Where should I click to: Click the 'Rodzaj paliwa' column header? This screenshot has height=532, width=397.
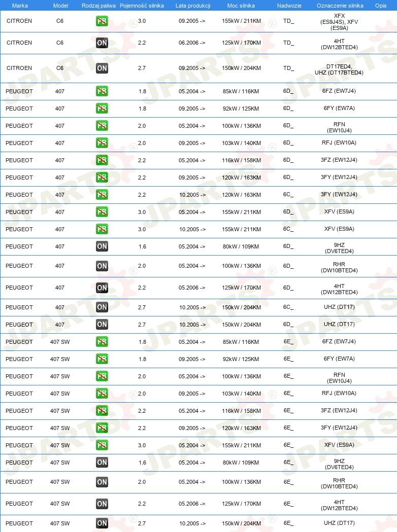click(98, 6)
